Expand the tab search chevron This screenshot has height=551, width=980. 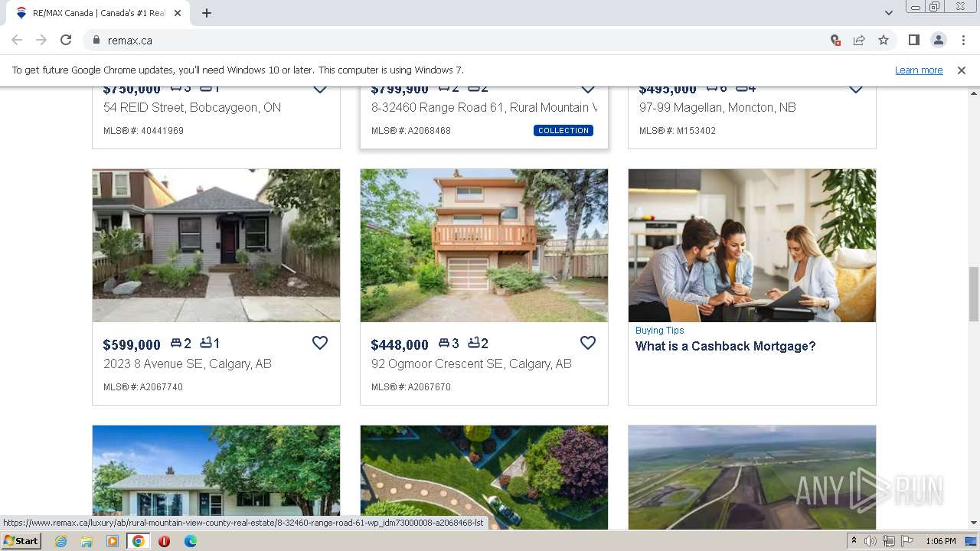point(889,13)
